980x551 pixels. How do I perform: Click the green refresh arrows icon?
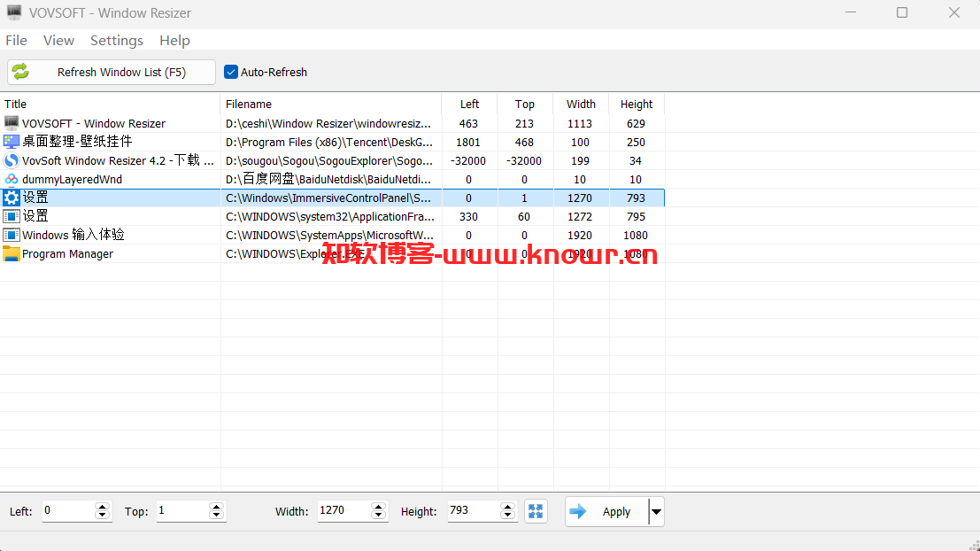coord(20,72)
